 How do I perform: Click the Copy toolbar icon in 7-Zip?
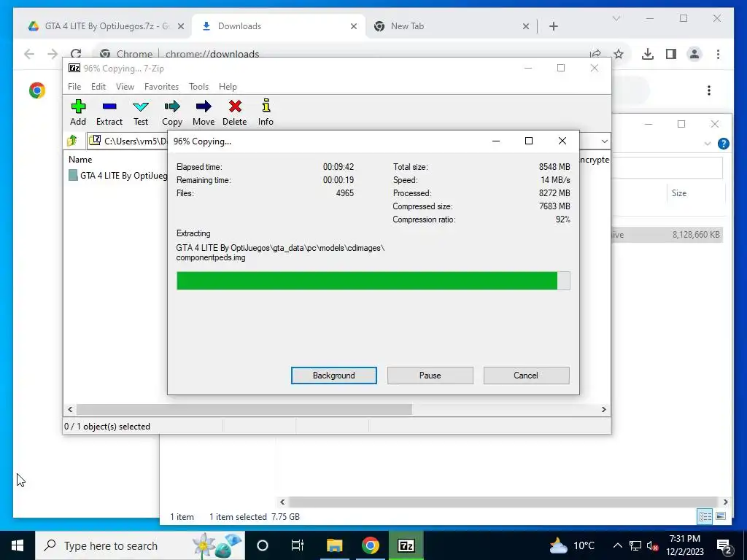(x=172, y=112)
